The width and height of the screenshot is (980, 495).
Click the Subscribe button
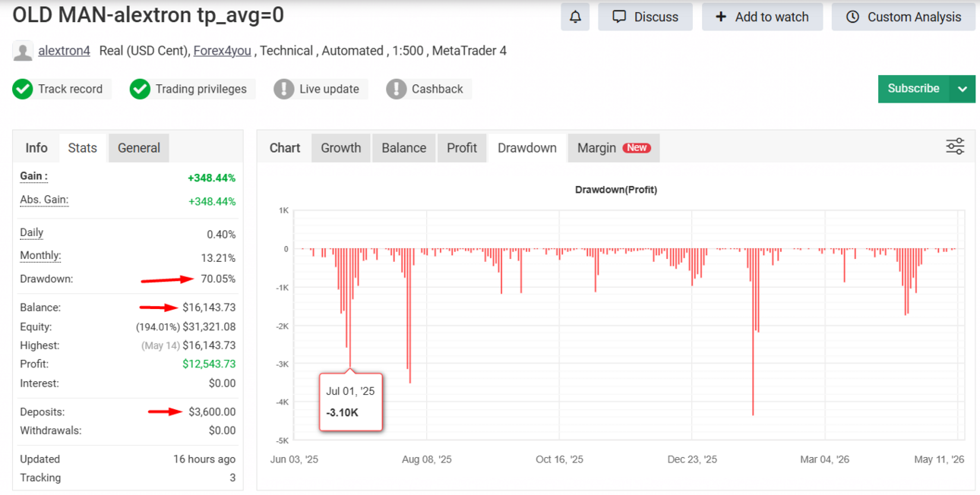pos(913,89)
